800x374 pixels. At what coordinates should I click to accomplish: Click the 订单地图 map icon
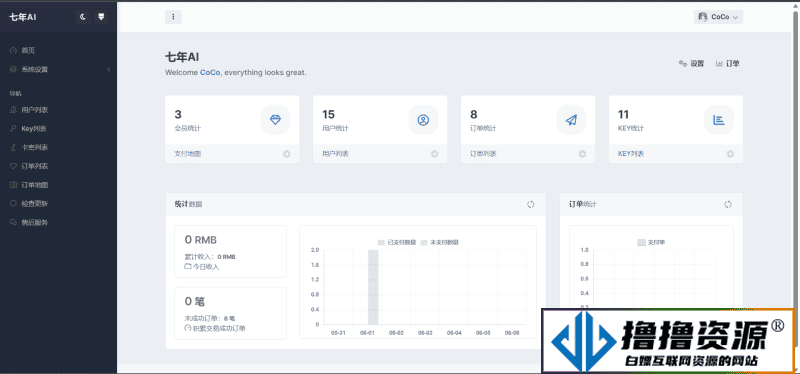pyautogui.click(x=13, y=185)
